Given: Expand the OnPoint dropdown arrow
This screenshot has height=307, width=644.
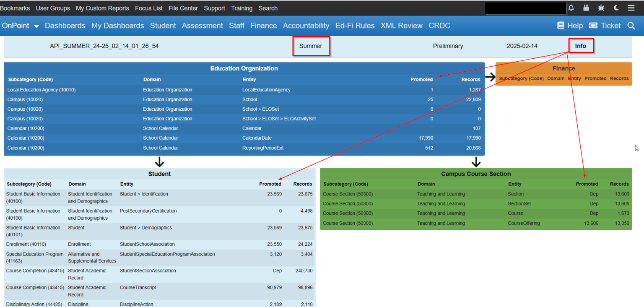Looking at the screenshot, I should click(36, 26).
